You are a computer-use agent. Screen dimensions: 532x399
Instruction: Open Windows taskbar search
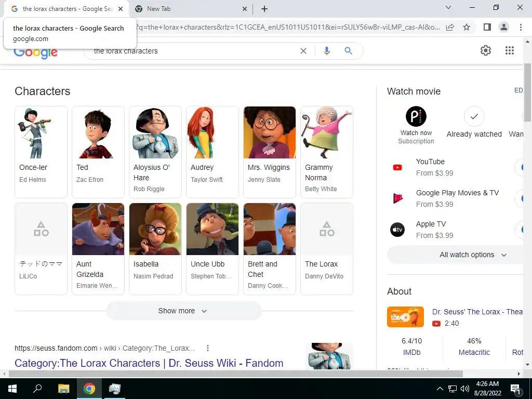(x=37, y=389)
